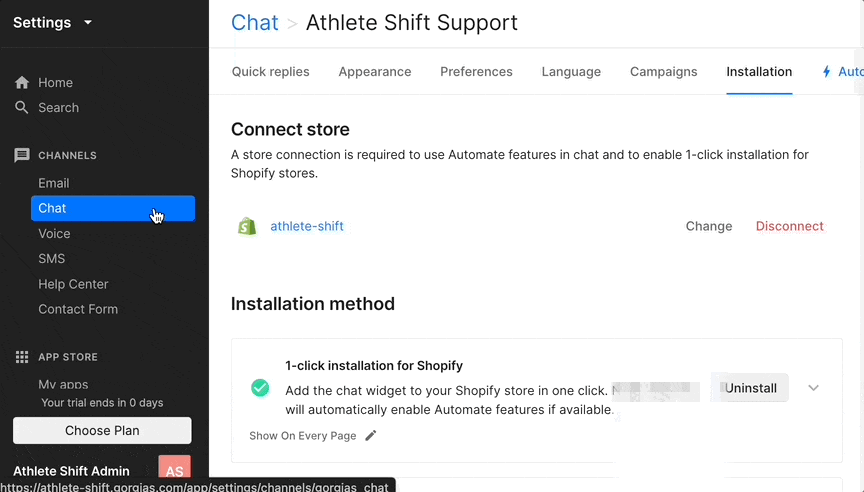Click the green installed checkmark icon
Screen dimensions: 864x492
click(260, 388)
